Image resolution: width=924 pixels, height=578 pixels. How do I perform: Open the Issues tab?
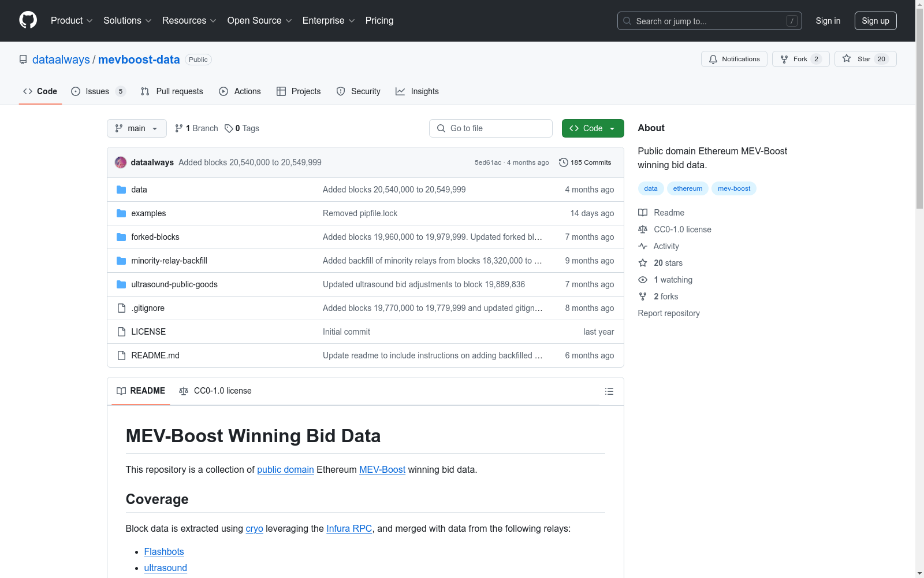[x=98, y=91]
